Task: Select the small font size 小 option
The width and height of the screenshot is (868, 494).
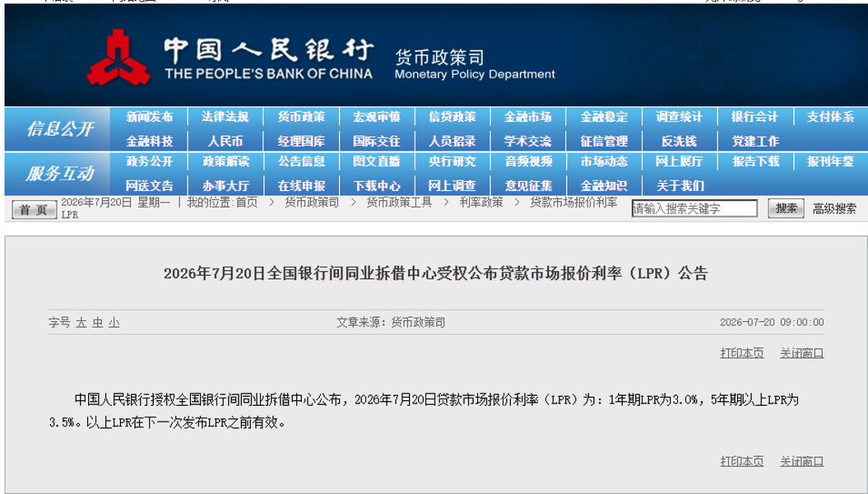Action: [x=114, y=322]
